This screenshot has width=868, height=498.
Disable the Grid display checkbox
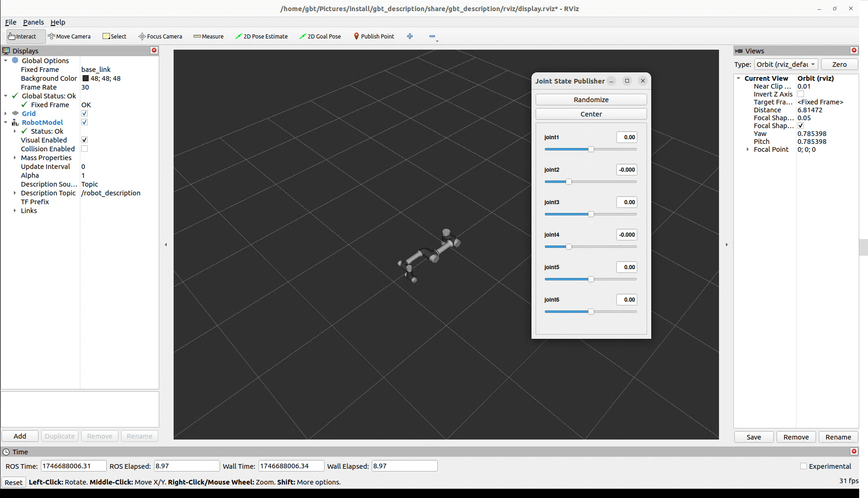pyautogui.click(x=84, y=114)
